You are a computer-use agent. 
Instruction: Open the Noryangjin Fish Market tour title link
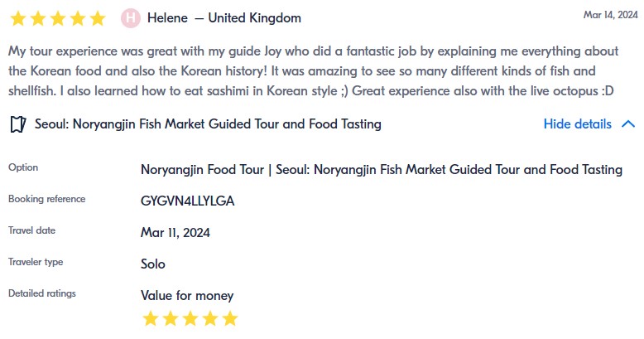pos(208,124)
